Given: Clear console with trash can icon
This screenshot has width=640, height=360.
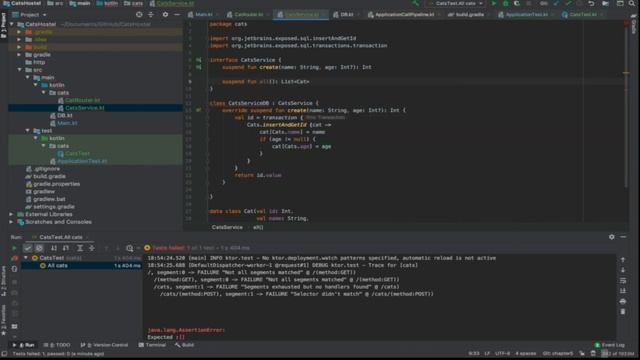Looking at the screenshot, I should [623, 312].
